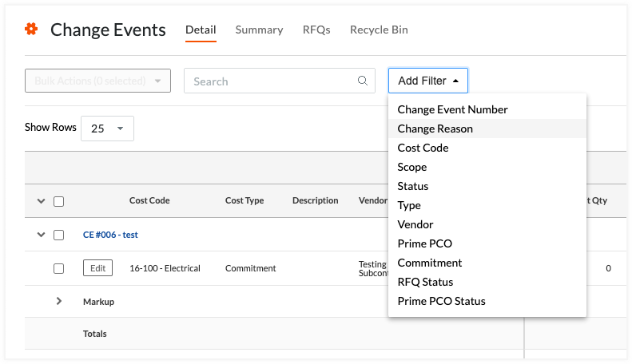
Task: Tick the CE #006 row checkbox
Action: coord(58,235)
